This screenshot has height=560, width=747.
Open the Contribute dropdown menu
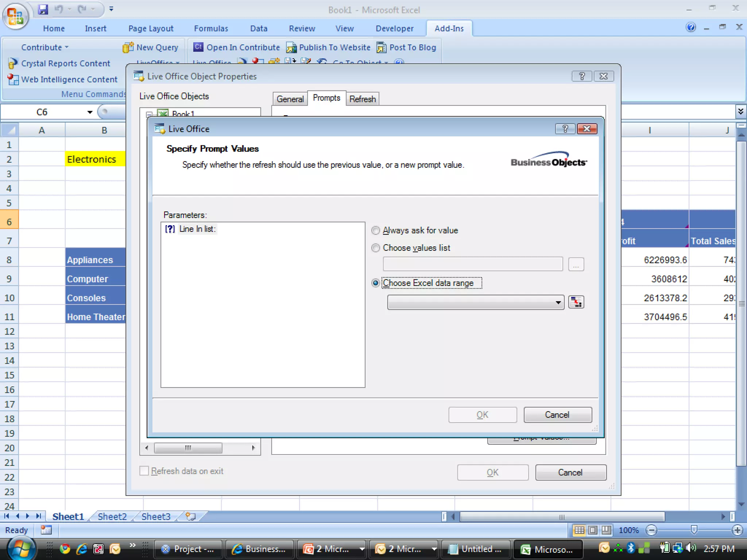44,47
